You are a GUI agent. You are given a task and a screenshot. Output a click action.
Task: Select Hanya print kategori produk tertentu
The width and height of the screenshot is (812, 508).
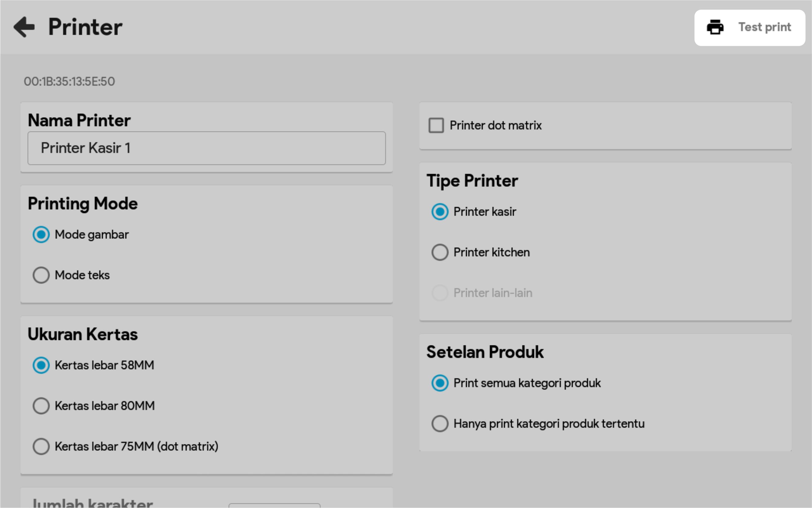[x=440, y=424]
